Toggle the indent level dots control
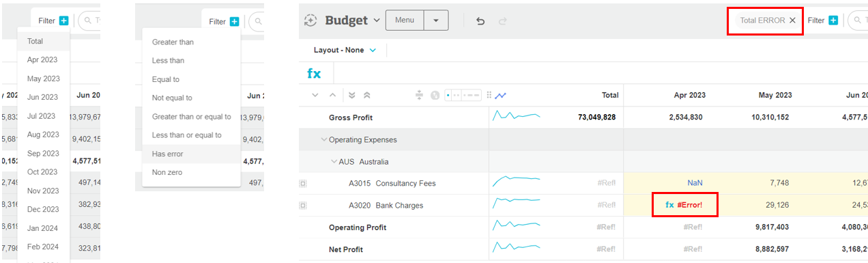 463,96
